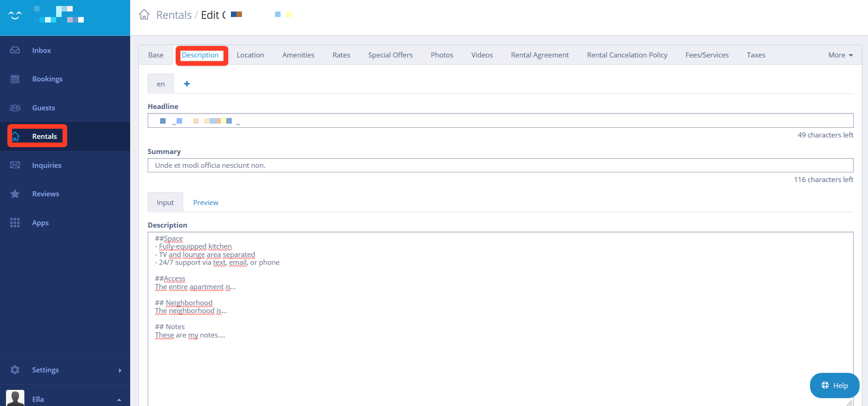Screen dimensions: 868x406
Task: Click the Settings gear icon
Action: pos(15,370)
